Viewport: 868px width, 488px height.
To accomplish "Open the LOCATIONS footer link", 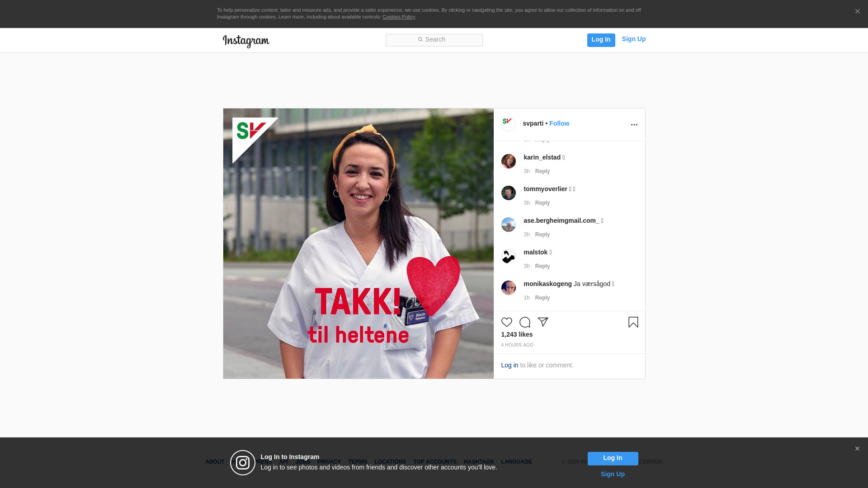I will (x=390, y=462).
